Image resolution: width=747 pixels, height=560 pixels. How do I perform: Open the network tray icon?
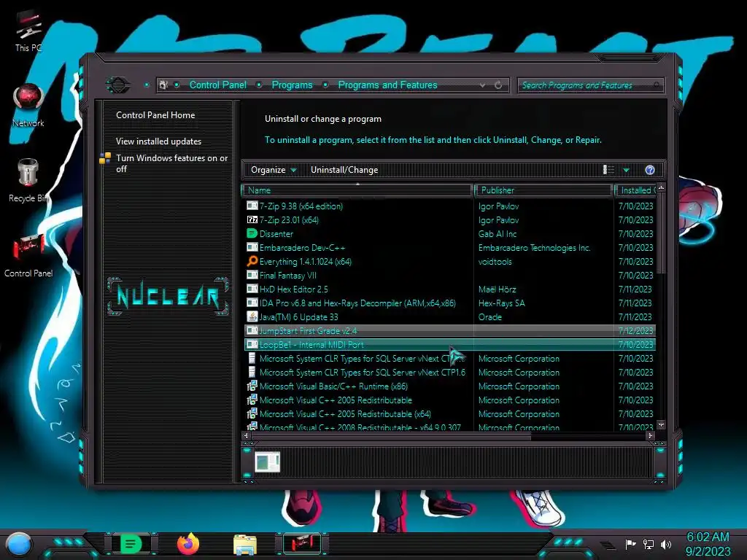(649, 544)
